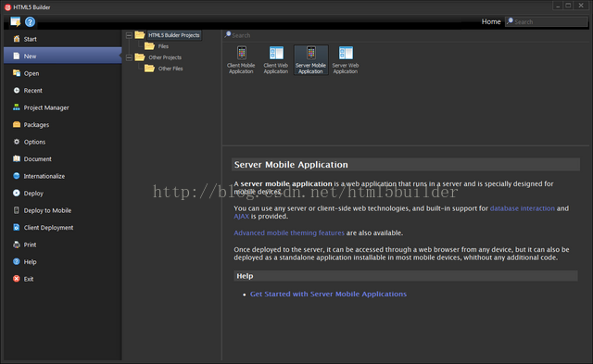This screenshot has width=593, height=364.
Task: Click the Packages box icon
Action: [17, 124]
